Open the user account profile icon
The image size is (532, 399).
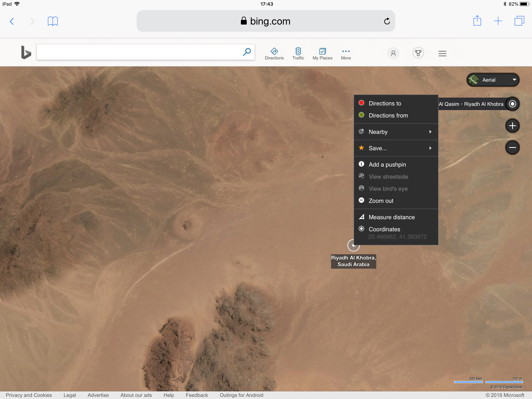click(393, 53)
